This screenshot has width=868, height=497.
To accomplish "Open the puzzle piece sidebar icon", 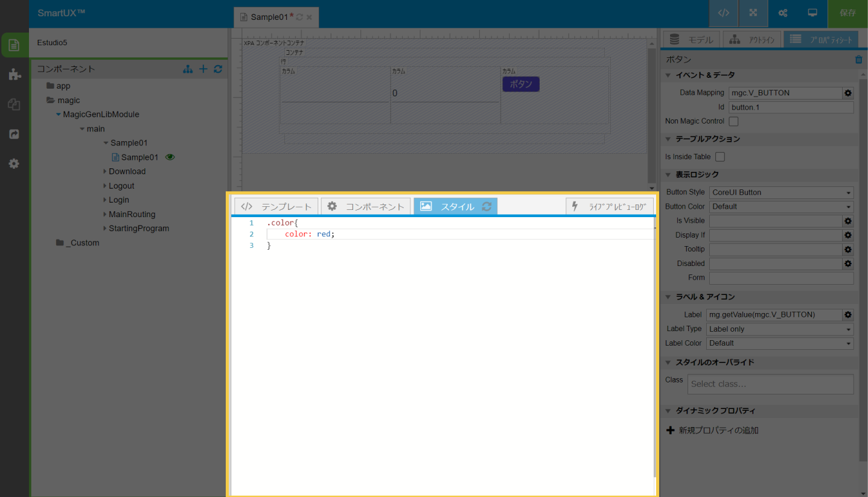I will point(14,75).
